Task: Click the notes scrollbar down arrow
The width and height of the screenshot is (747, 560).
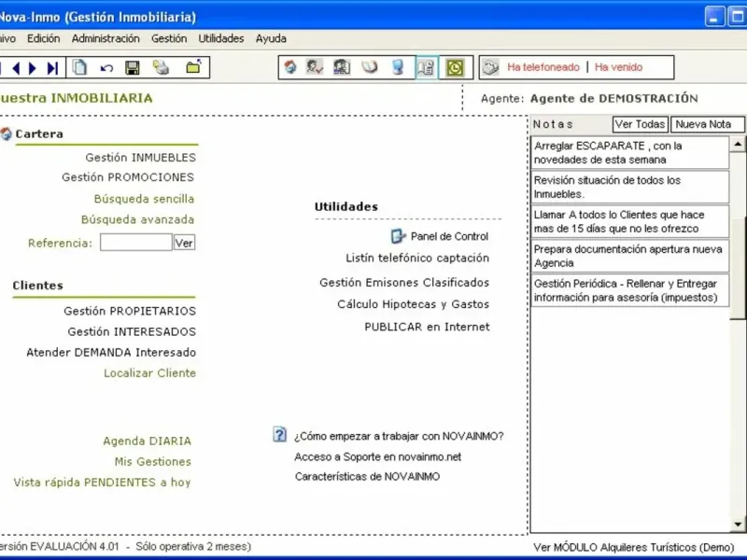Action: (x=738, y=525)
